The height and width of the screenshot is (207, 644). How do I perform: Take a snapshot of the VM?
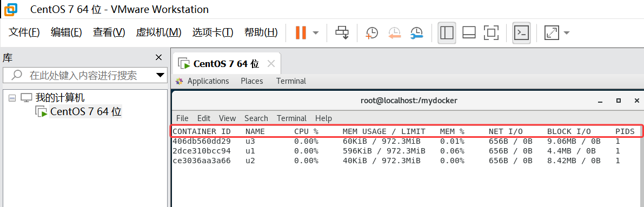371,33
